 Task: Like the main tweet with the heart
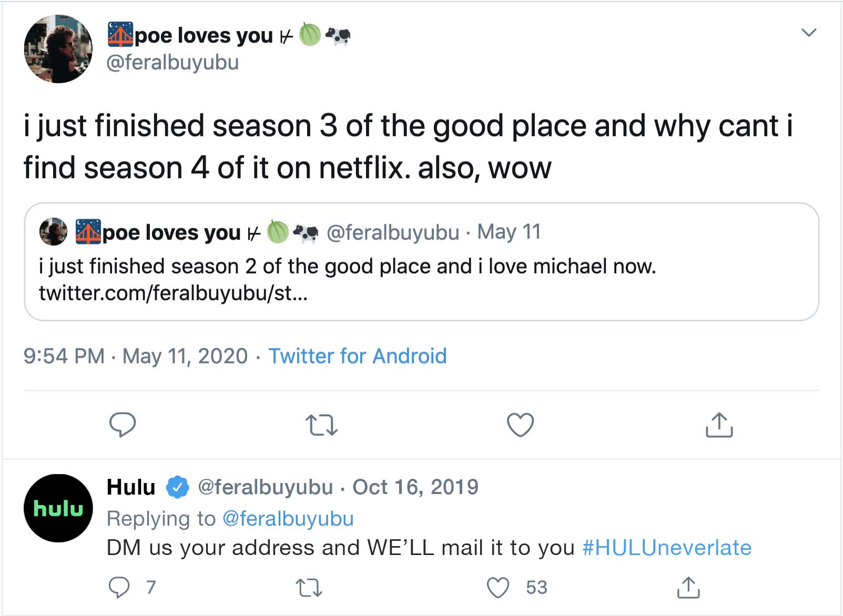click(x=520, y=425)
